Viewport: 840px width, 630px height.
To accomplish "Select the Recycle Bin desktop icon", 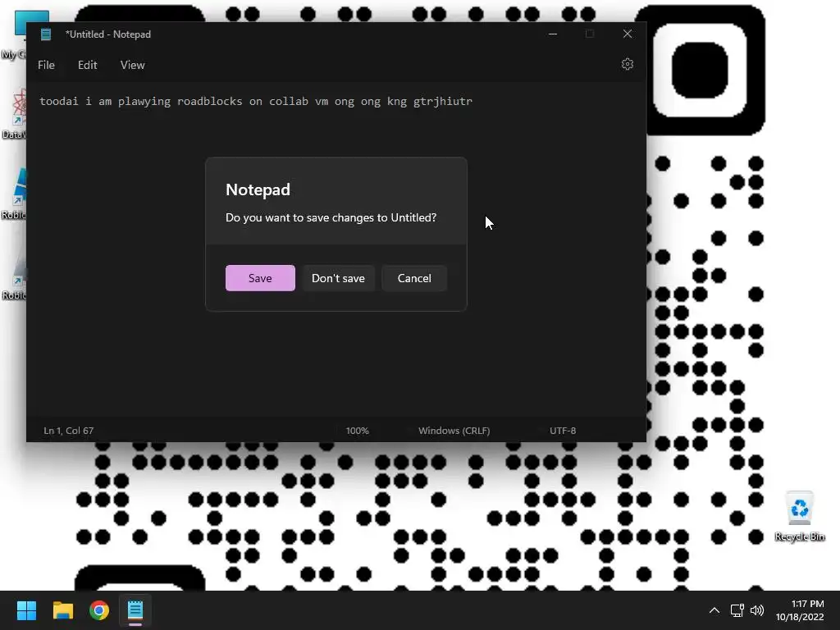I will 800,517.
